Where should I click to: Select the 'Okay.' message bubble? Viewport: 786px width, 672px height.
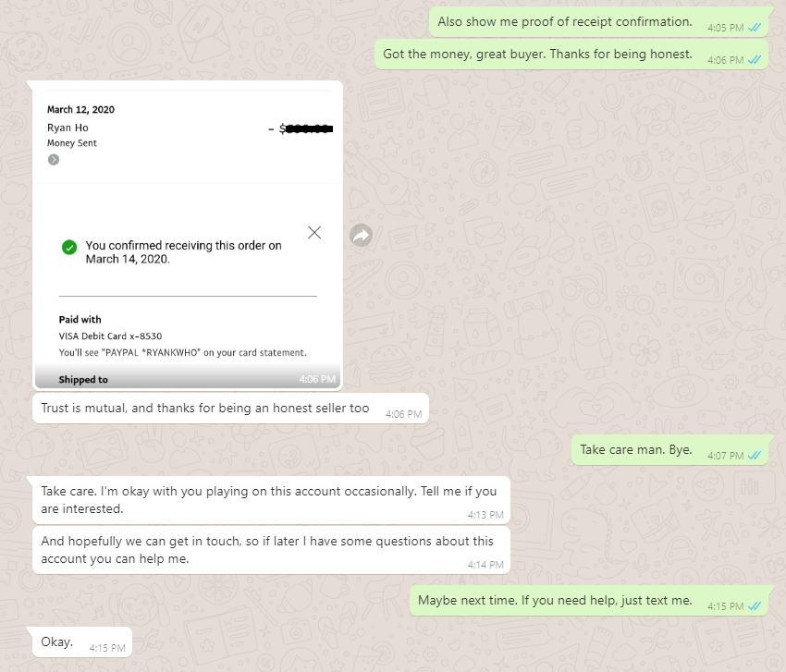57,641
